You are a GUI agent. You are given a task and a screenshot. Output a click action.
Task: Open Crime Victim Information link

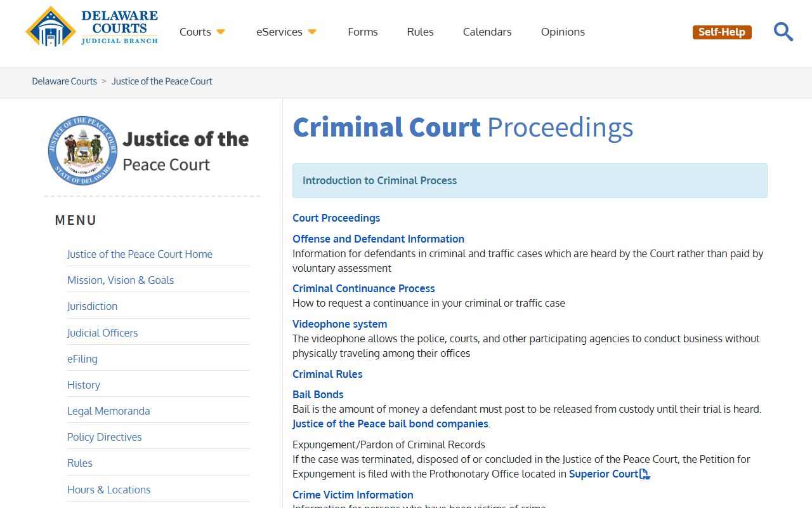click(x=353, y=495)
